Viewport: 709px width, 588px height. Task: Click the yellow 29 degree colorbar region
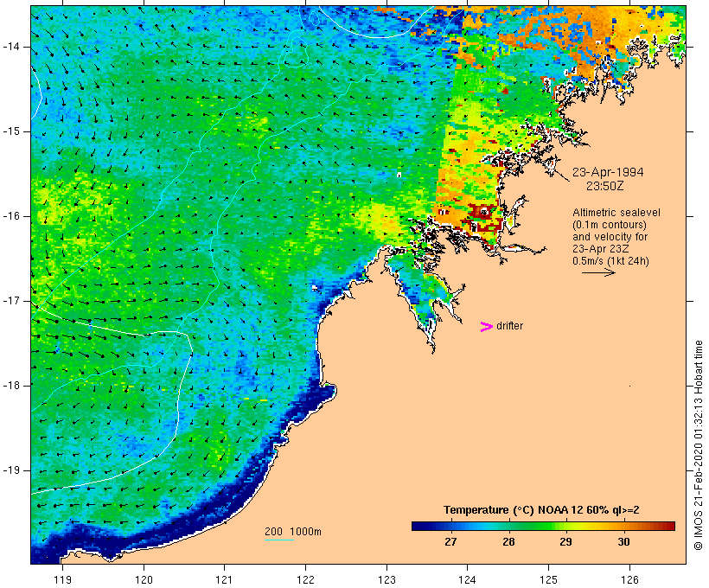(x=566, y=526)
